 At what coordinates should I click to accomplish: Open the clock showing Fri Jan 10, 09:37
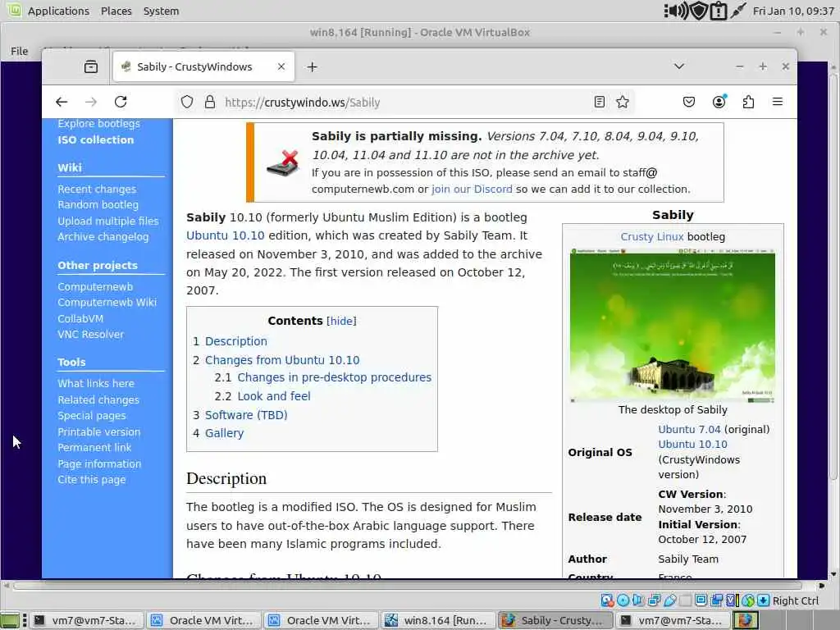[x=793, y=11]
